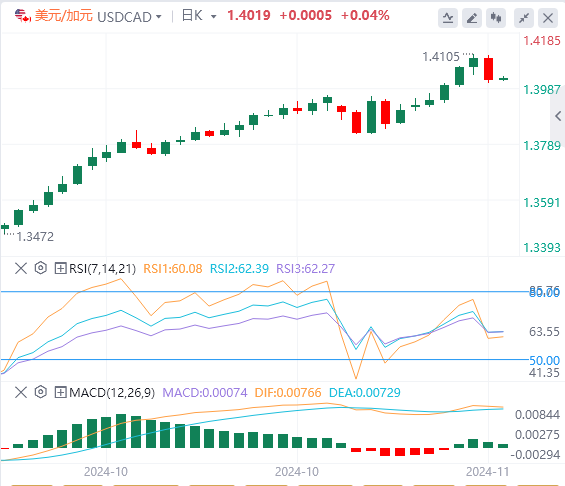565x486 pixels.
Task: Open the indicator line chart tool
Action: pos(448,17)
